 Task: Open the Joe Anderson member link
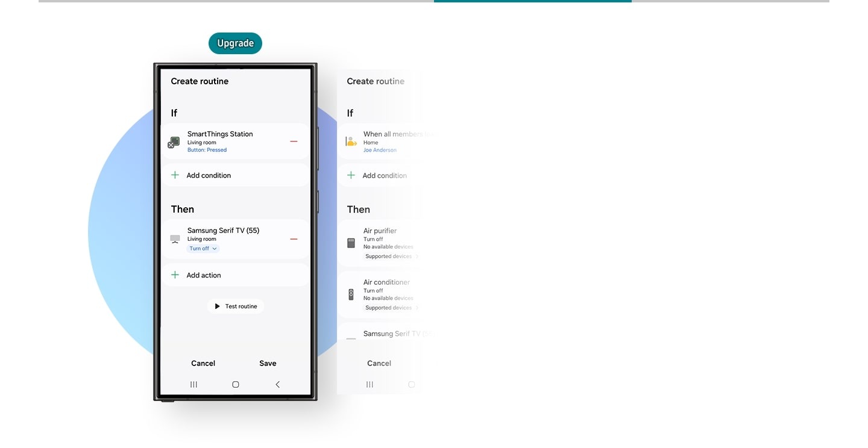pos(380,149)
